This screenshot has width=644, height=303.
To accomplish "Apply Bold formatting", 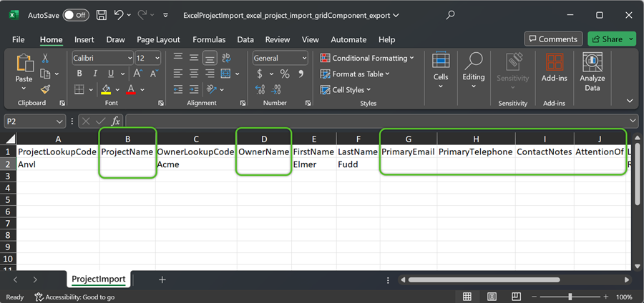I will (79, 74).
